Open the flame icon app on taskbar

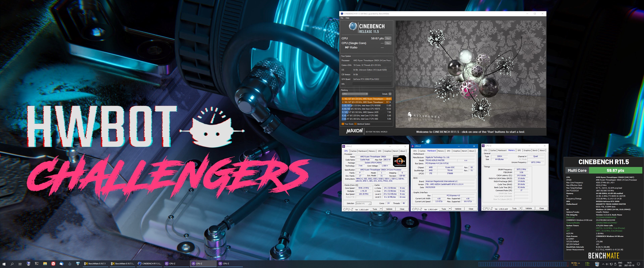click(x=70, y=263)
